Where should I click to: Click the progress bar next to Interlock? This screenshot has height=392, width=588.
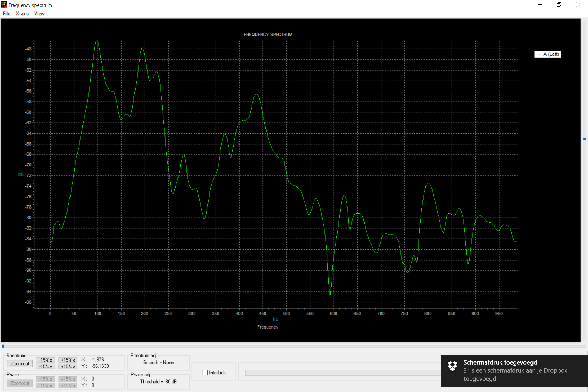pyautogui.click(x=342, y=373)
